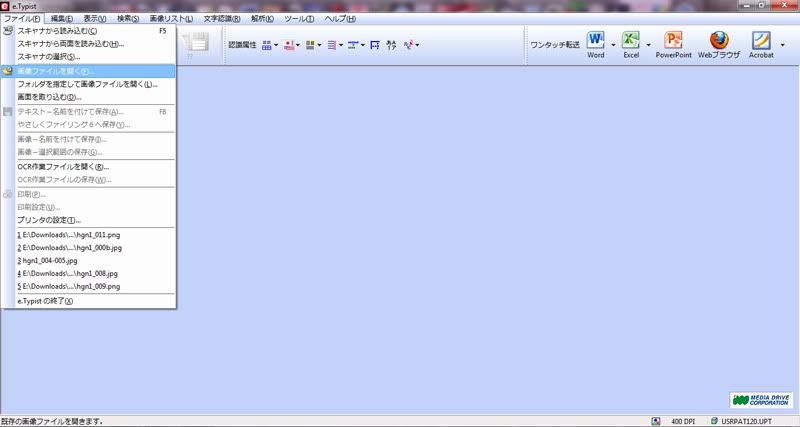
Task: Open the 検索(S) menu
Action: pyautogui.click(x=128, y=18)
